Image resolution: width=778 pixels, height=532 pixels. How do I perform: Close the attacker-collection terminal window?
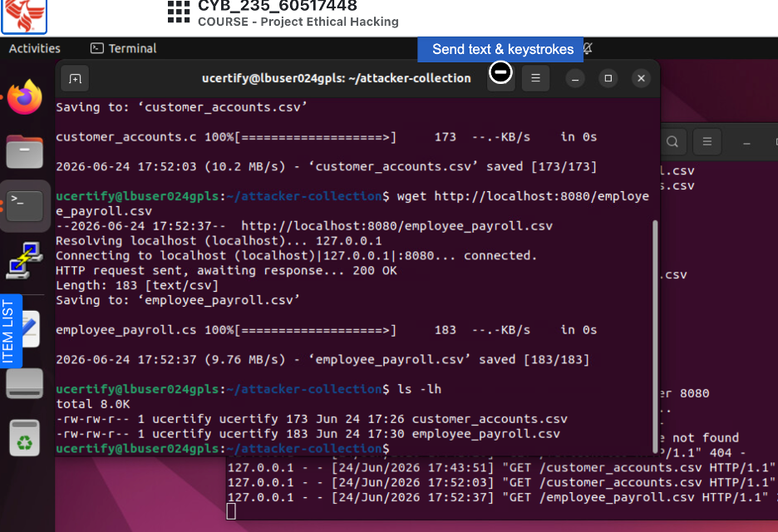(641, 78)
